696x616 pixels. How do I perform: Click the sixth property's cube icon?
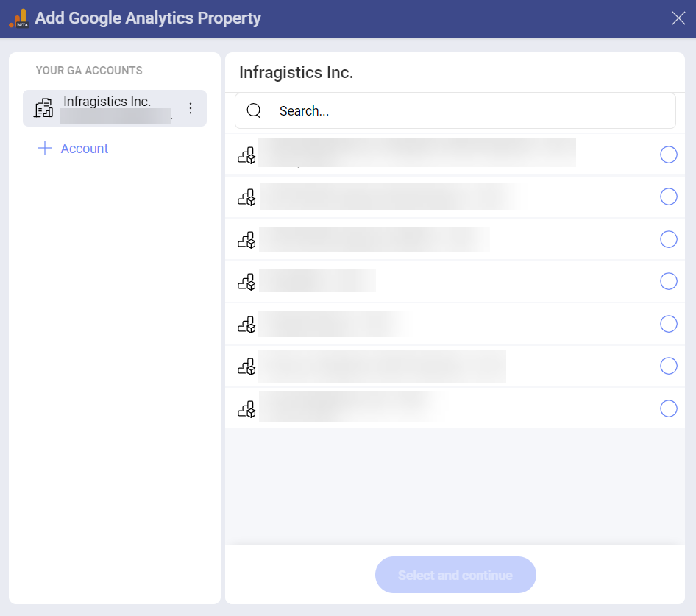246,367
